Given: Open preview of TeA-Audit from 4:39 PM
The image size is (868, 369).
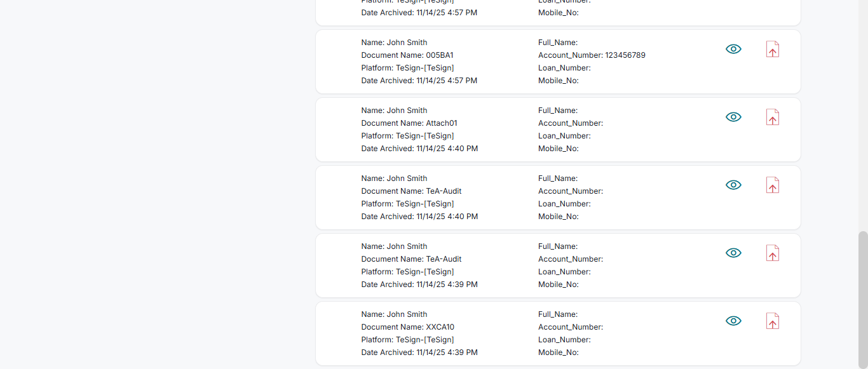Looking at the screenshot, I should 733,253.
